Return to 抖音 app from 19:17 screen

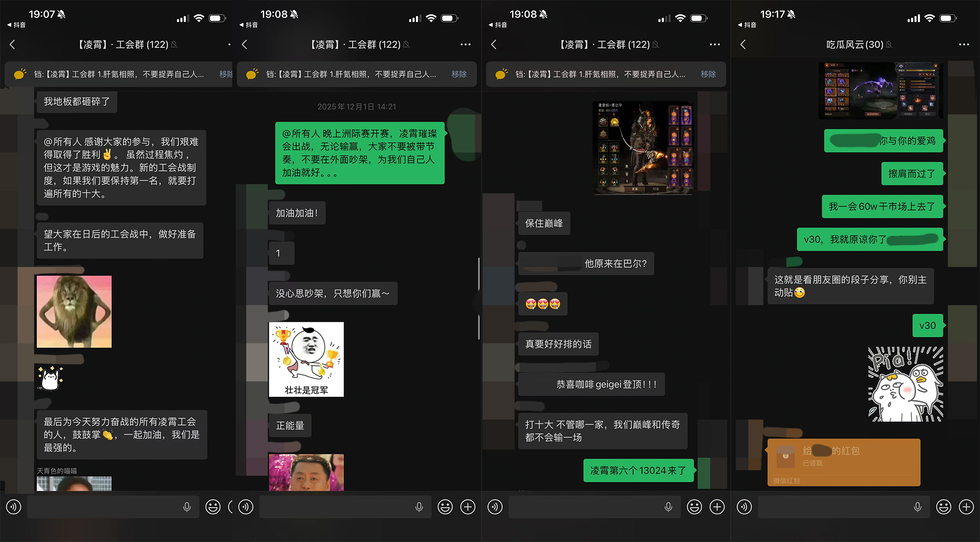pos(747,25)
